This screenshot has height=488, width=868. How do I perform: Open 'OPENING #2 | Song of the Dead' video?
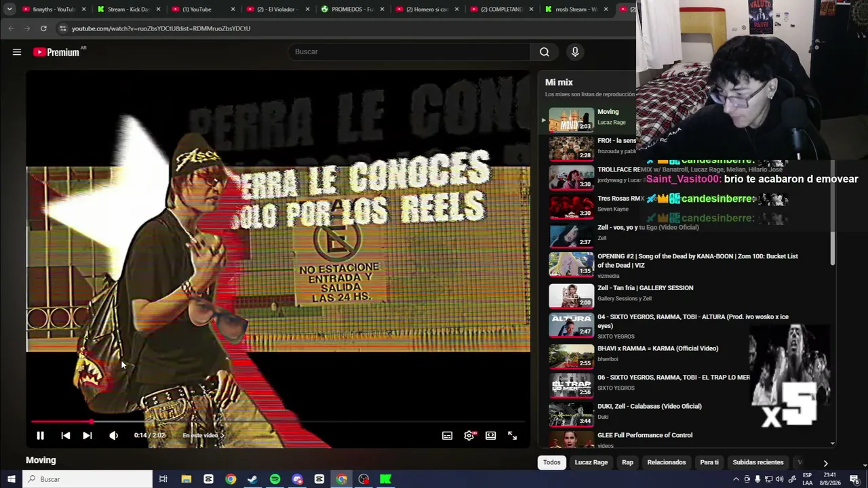tap(697, 261)
